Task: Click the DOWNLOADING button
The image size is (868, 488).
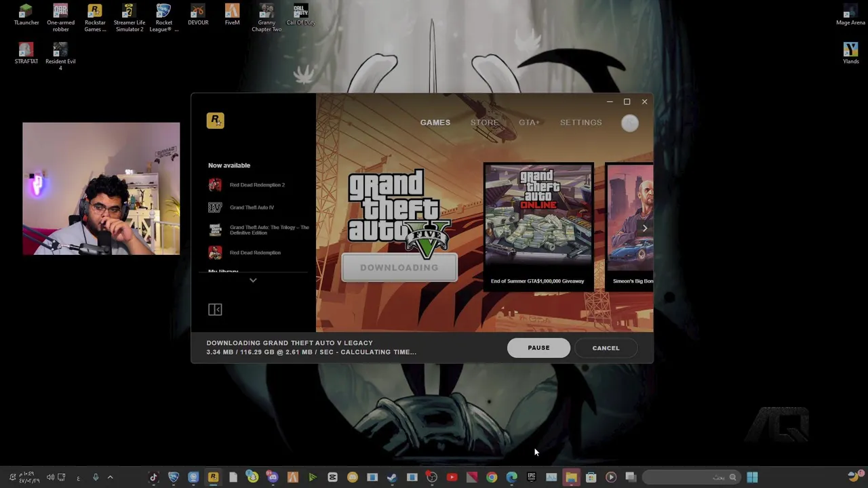Action: [x=399, y=268]
